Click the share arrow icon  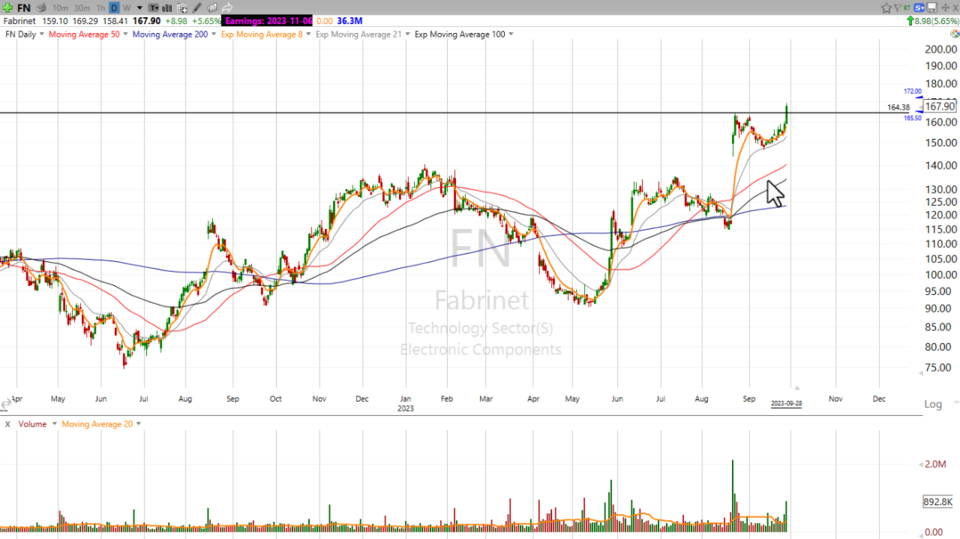pos(227,8)
